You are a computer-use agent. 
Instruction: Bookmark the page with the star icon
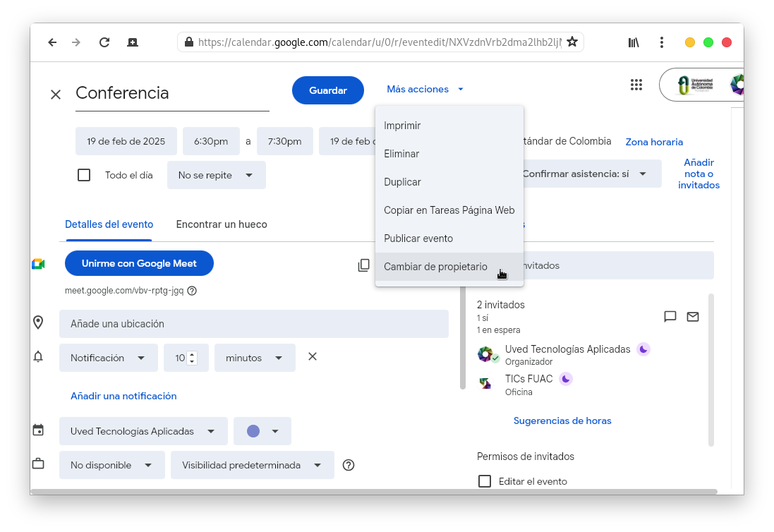572,42
